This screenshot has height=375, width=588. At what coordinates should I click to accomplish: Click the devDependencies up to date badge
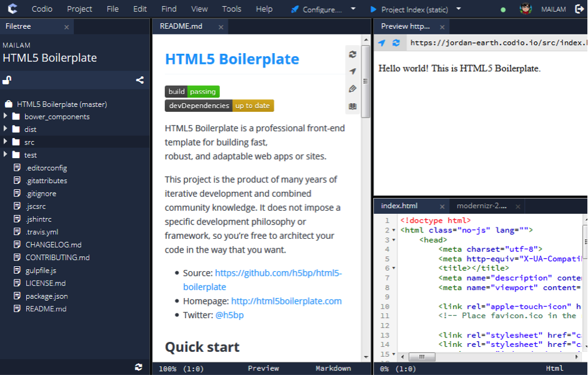click(x=219, y=106)
